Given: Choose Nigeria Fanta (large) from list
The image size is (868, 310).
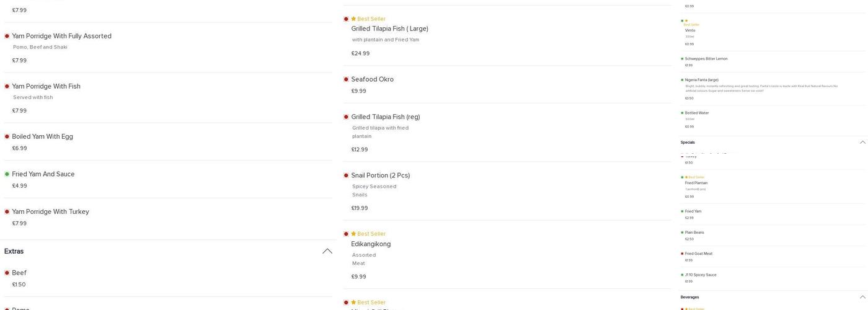Looking at the screenshot, I should [702, 80].
